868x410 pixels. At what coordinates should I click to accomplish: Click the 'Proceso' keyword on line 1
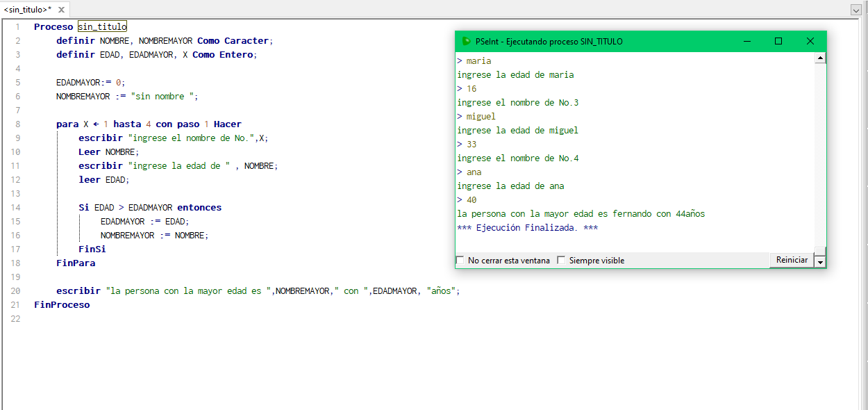pos(53,26)
